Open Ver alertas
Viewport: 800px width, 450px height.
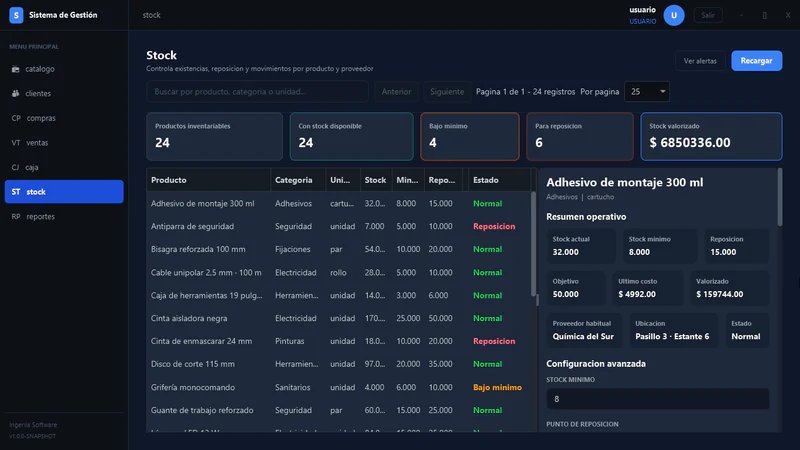(x=700, y=61)
